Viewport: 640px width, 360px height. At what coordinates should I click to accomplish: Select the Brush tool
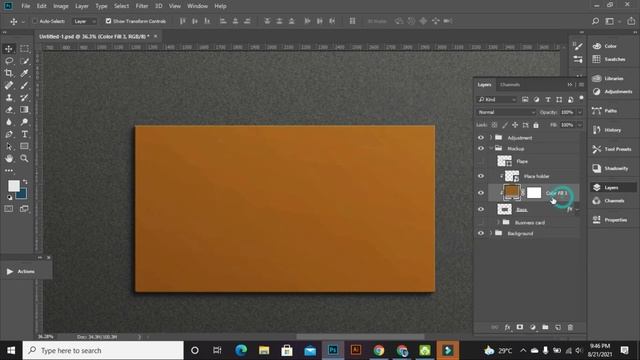(24, 85)
